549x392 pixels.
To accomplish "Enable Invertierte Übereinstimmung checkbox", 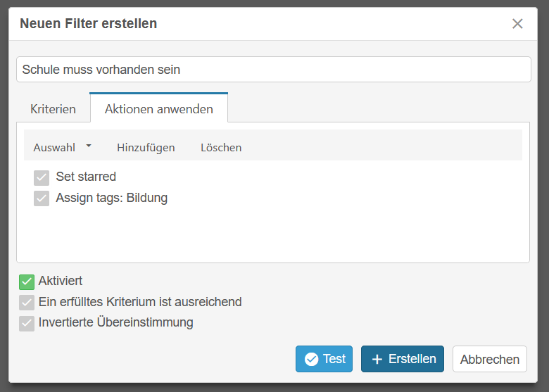I will 27,324.
